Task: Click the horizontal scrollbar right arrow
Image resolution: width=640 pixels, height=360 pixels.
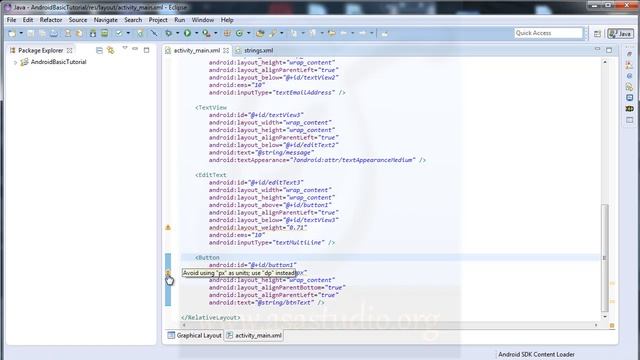Action: pyautogui.click(x=596, y=325)
